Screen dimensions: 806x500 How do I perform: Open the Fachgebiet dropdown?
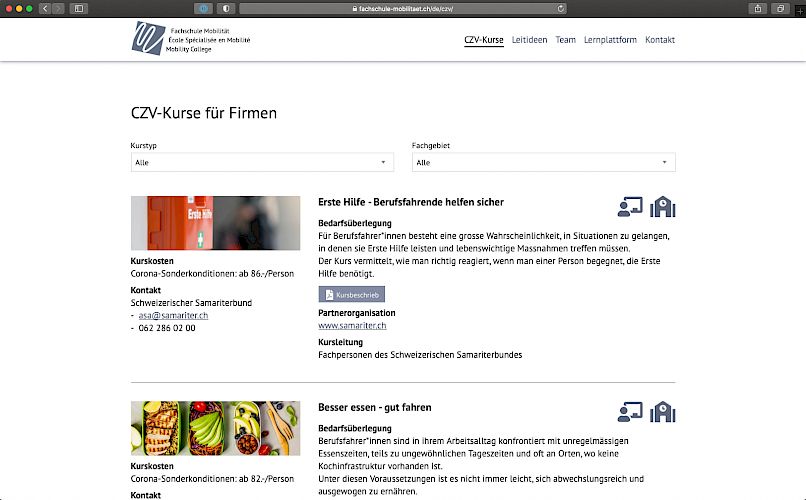pyautogui.click(x=543, y=162)
